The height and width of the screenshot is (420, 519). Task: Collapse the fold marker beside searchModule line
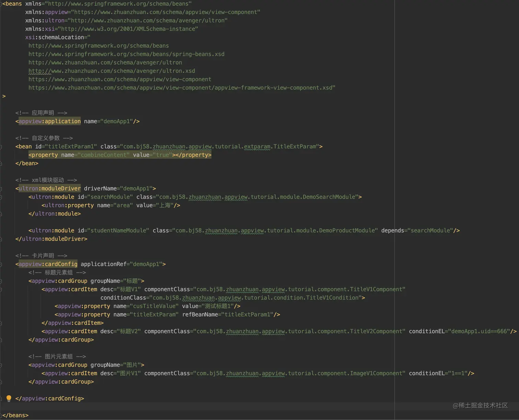(1, 197)
